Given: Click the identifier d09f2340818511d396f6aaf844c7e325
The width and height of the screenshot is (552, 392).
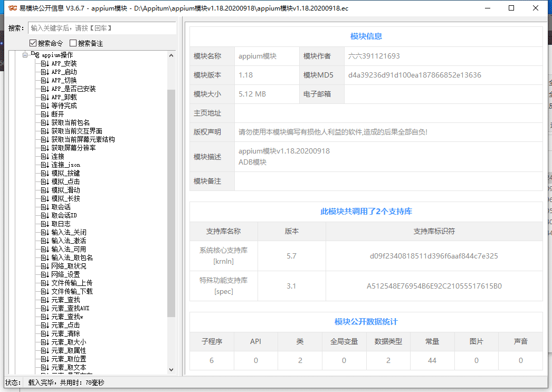Looking at the screenshot, I should pyautogui.click(x=434, y=256).
